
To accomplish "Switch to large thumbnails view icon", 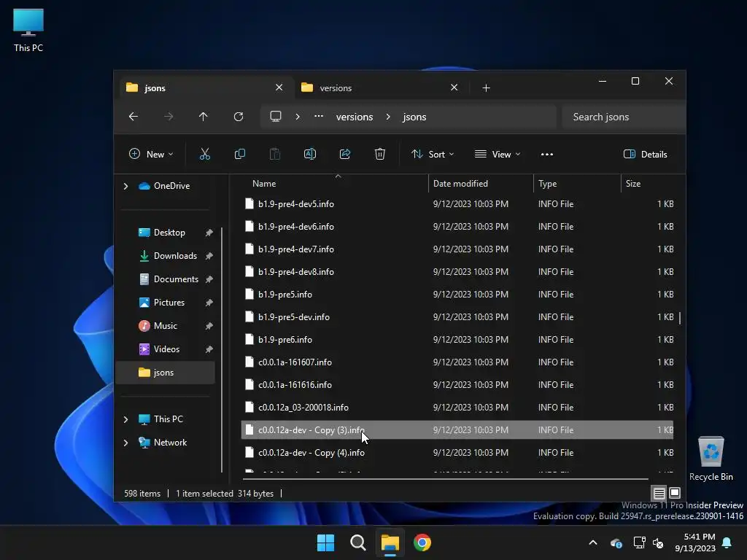I will tap(675, 493).
